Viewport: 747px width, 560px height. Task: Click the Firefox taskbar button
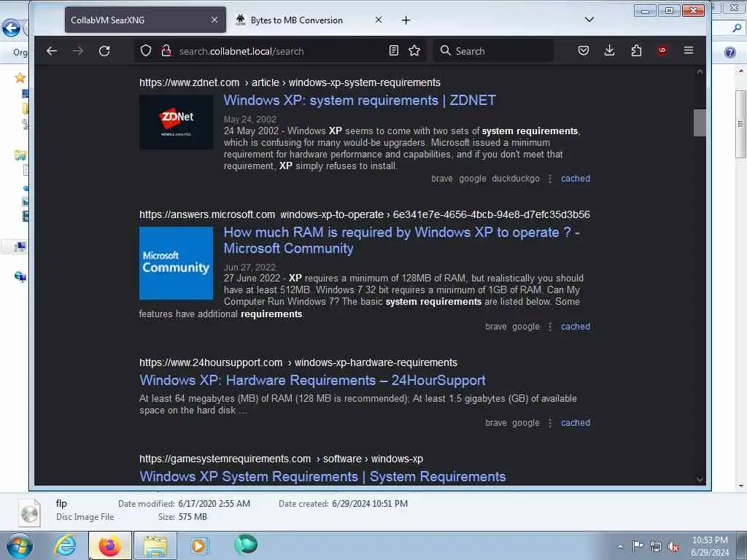pos(109,545)
